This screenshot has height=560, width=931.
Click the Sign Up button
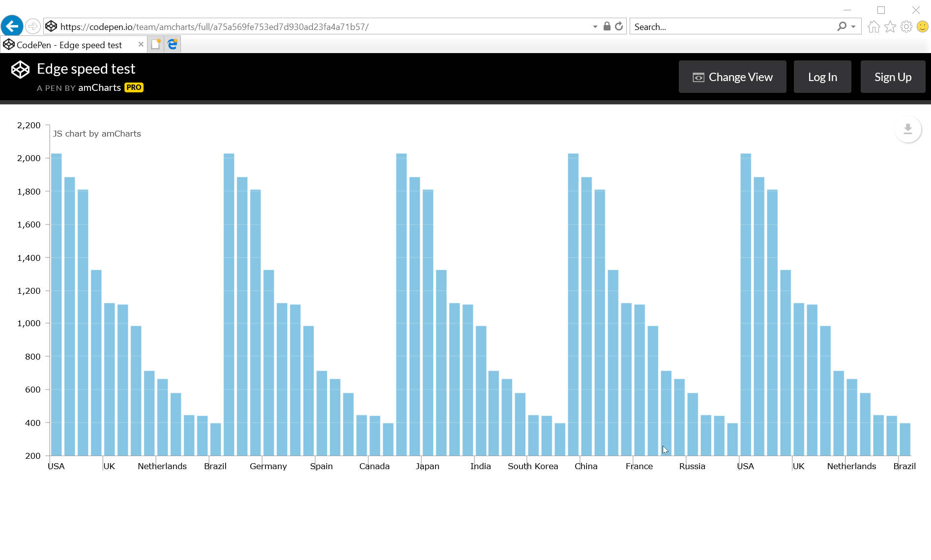click(893, 77)
